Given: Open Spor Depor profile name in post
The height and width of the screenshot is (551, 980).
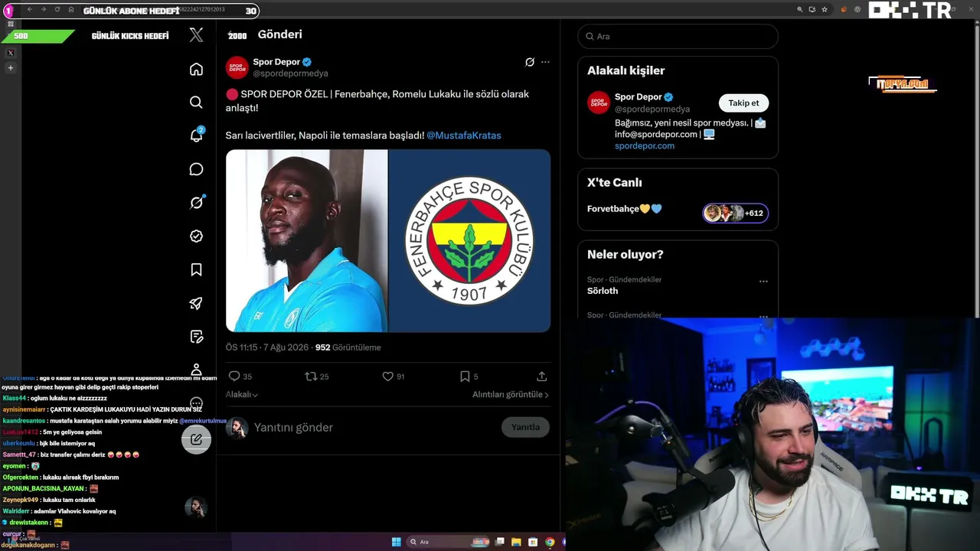Looking at the screenshot, I should 276,62.
